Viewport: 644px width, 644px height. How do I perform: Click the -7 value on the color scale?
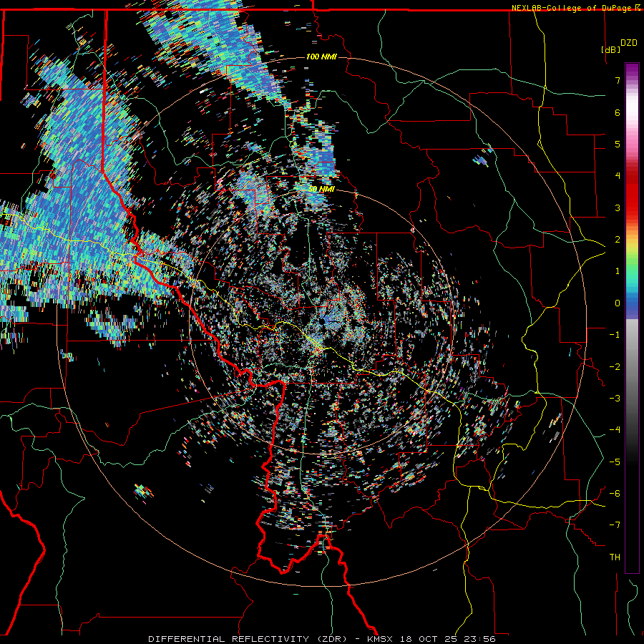pyautogui.click(x=615, y=525)
